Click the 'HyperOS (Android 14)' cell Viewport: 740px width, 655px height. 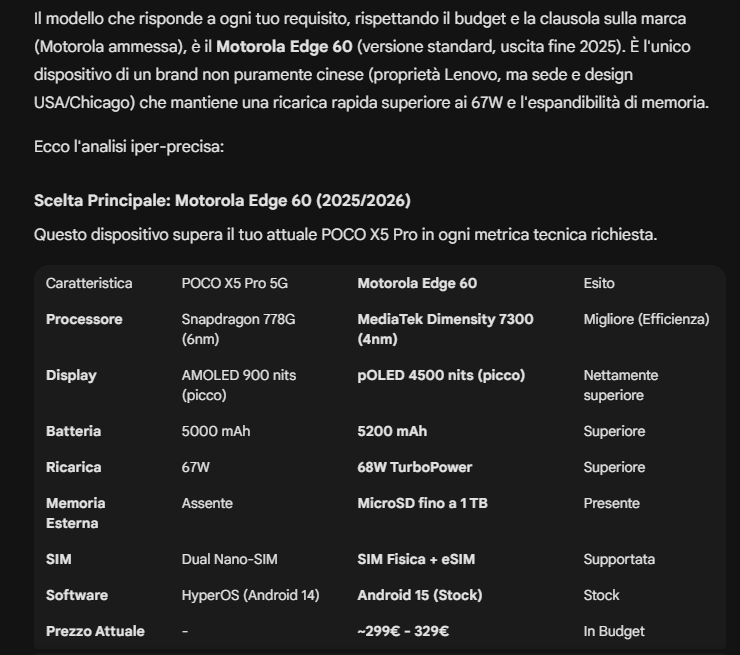click(x=250, y=595)
